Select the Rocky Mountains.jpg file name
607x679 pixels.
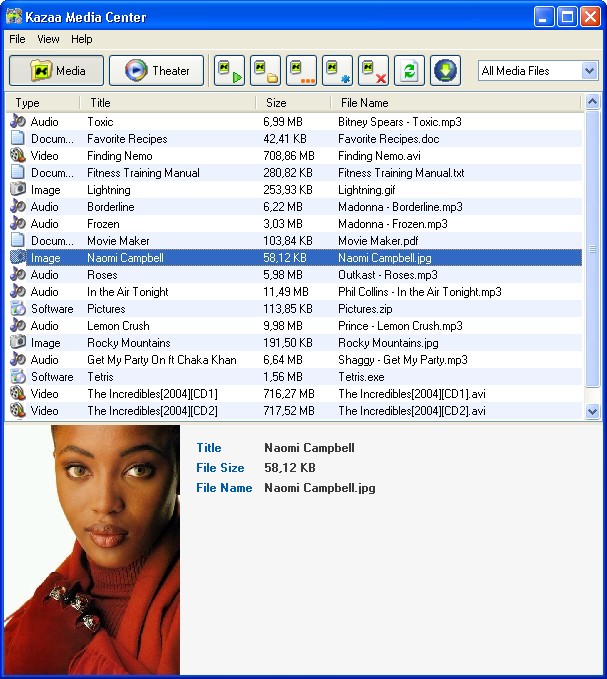[388, 343]
